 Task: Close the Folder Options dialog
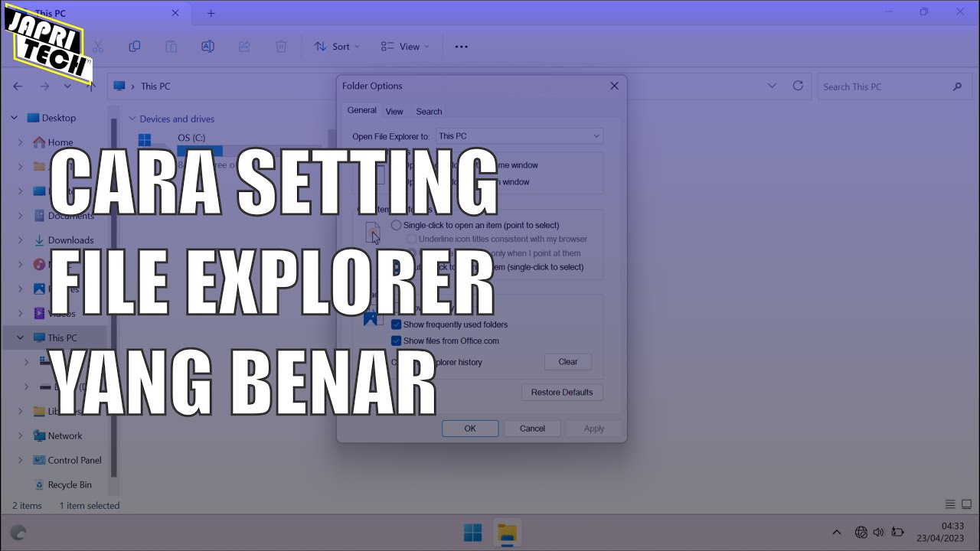[x=614, y=86]
